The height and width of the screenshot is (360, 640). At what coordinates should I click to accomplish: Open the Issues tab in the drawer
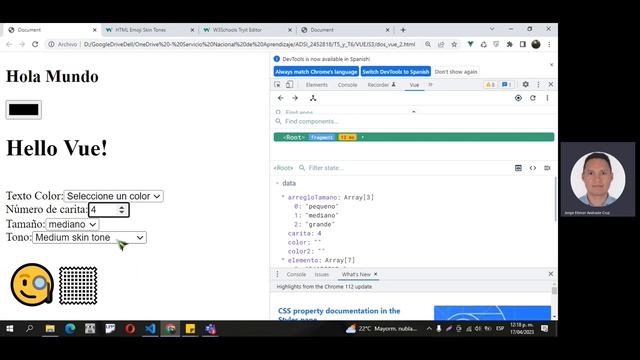tap(322, 274)
